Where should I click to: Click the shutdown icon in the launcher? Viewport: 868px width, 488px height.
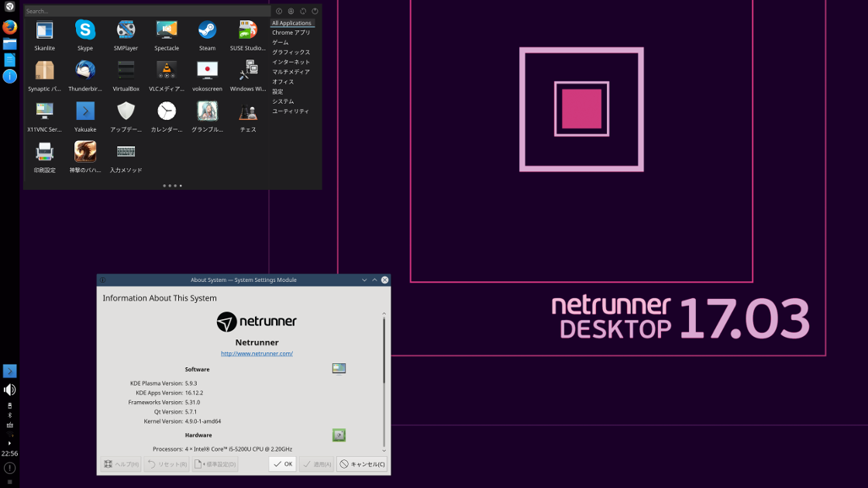(315, 11)
